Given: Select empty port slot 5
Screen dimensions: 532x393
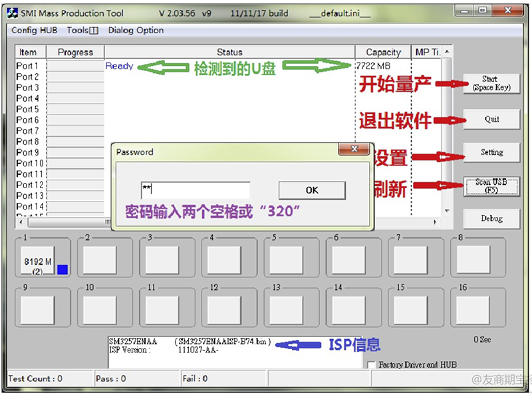Looking at the screenshot, I should (287, 260).
